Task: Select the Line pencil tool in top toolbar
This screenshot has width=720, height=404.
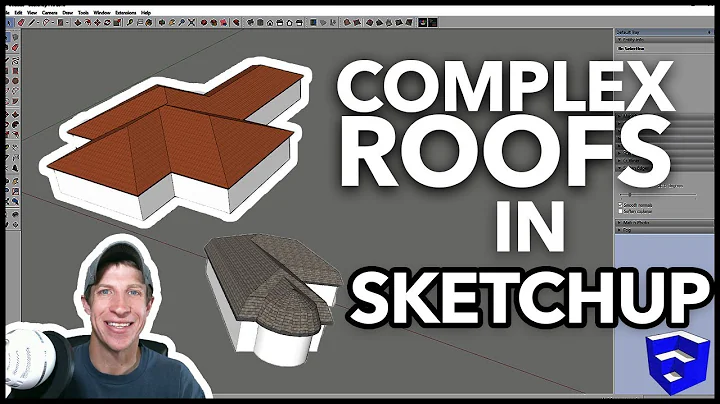Action: coord(32,22)
